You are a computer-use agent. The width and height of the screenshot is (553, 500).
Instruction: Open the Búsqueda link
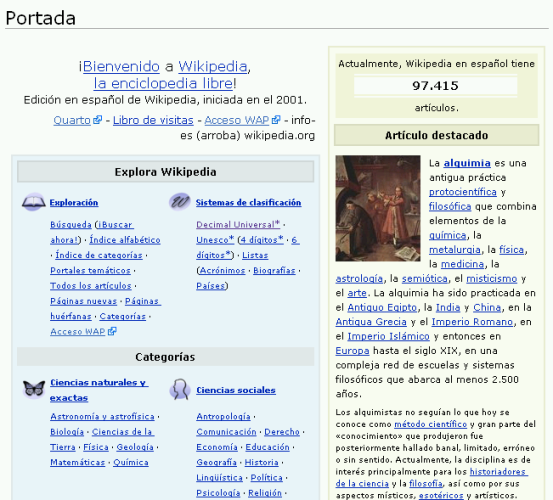pos(71,225)
